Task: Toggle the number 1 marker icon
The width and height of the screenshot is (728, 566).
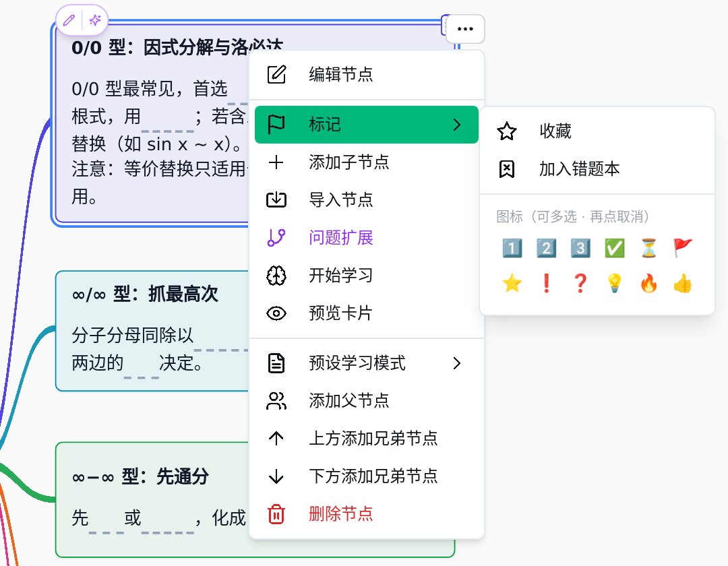Action: (x=512, y=248)
